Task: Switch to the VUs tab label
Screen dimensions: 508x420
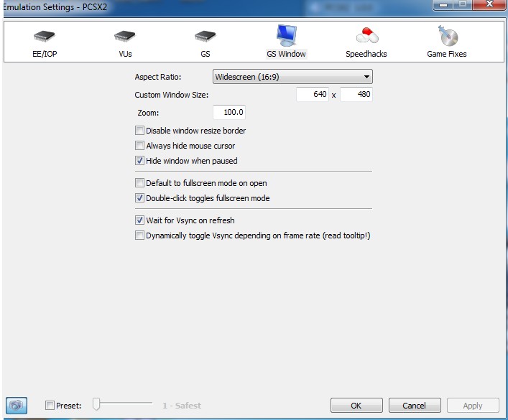Action: tap(125, 54)
